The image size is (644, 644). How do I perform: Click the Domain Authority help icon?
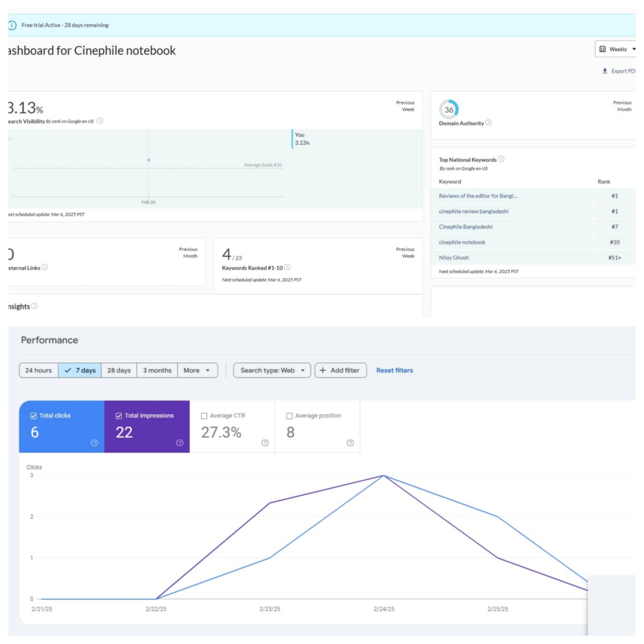coord(488,123)
